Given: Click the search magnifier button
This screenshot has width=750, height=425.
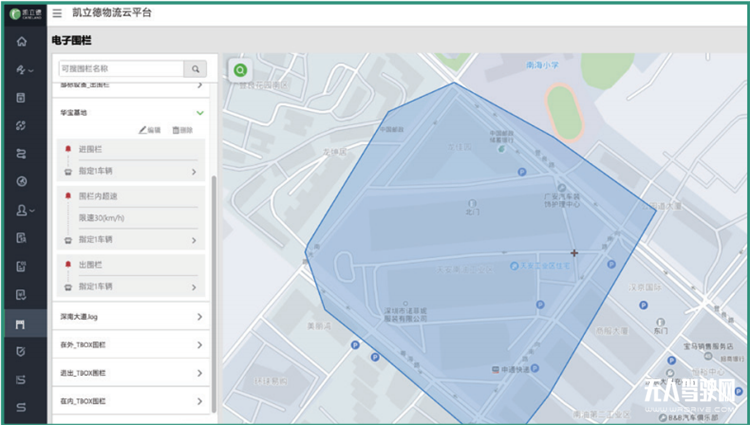Looking at the screenshot, I should [x=195, y=69].
